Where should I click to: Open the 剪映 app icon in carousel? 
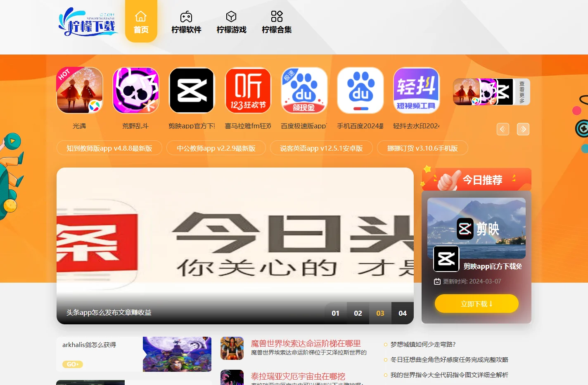[x=192, y=90]
